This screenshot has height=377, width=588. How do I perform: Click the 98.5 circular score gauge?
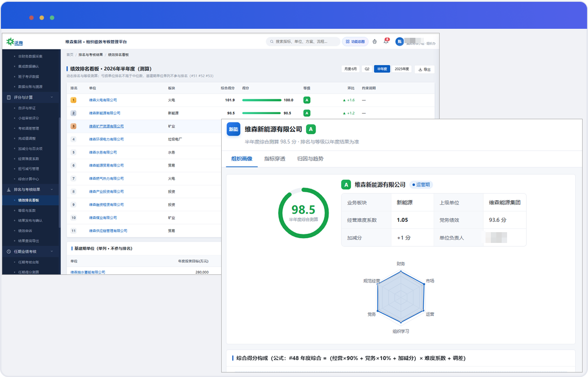click(303, 213)
